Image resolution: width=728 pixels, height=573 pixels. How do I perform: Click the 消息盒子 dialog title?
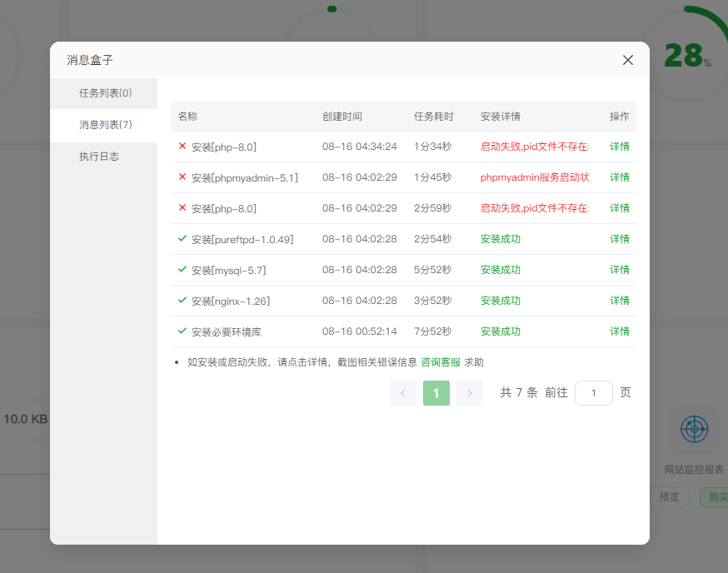[90, 60]
